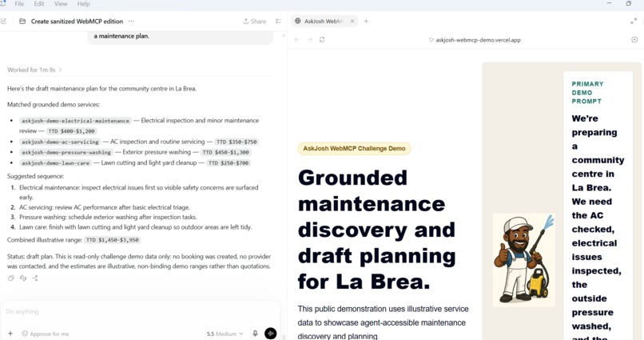
Task: Click the app logo icon in the title bar
Action: tap(3, 3)
